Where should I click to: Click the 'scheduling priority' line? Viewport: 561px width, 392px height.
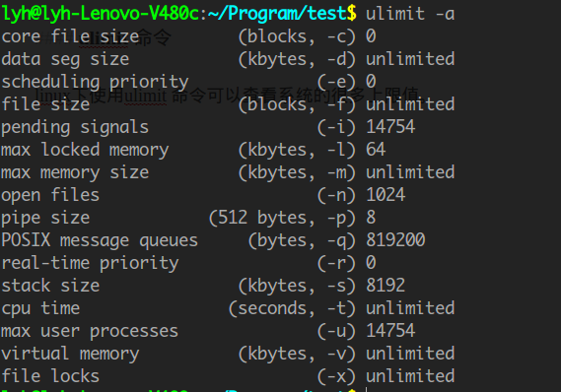(x=188, y=82)
